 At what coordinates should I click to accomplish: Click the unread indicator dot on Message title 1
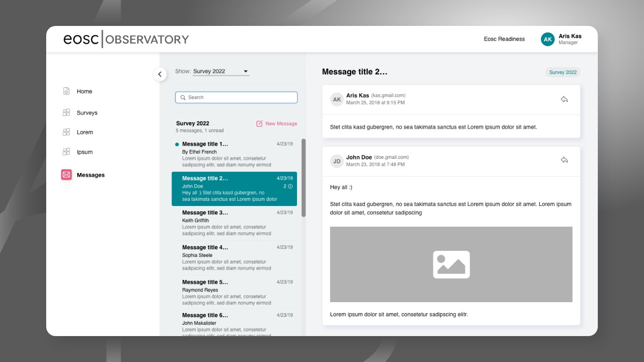(x=177, y=144)
